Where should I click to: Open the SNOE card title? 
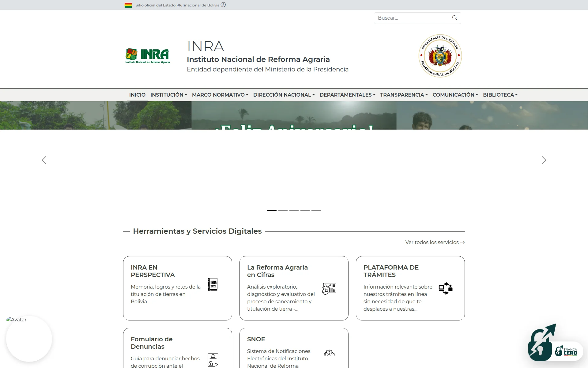(x=256, y=339)
